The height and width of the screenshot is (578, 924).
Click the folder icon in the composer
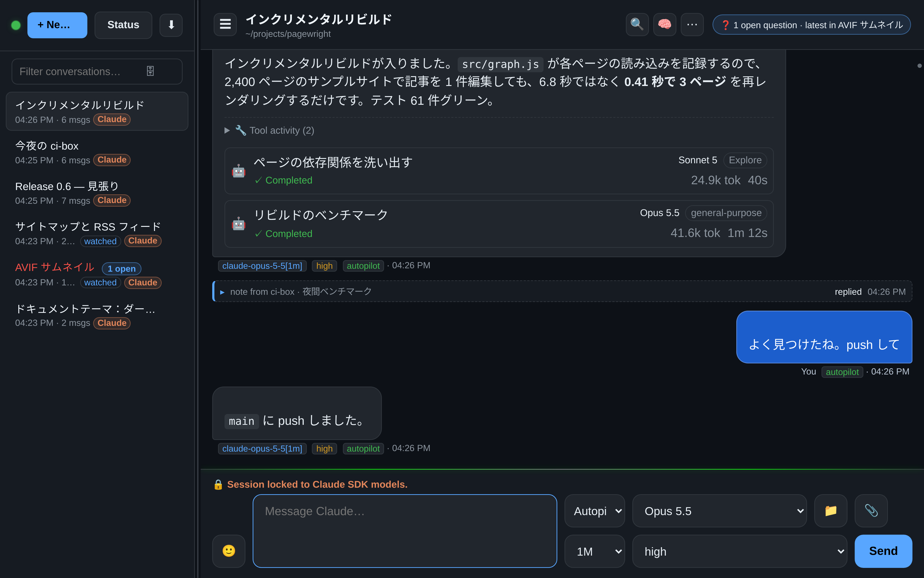coord(831,511)
